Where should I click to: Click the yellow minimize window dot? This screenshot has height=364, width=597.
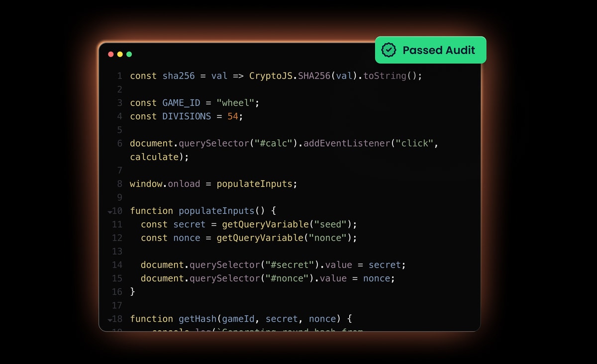pyautogui.click(x=120, y=54)
